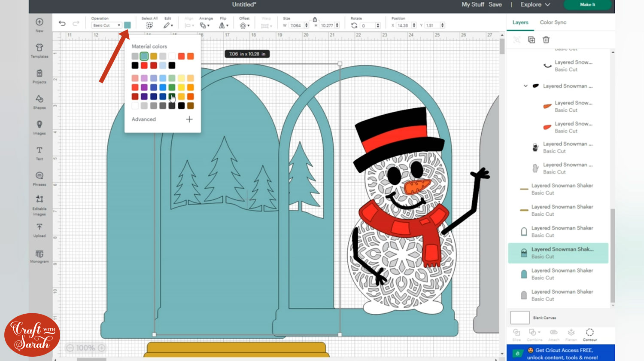The height and width of the screenshot is (361, 644).
Task: Click the Position X input field
Action: tap(404, 25)
